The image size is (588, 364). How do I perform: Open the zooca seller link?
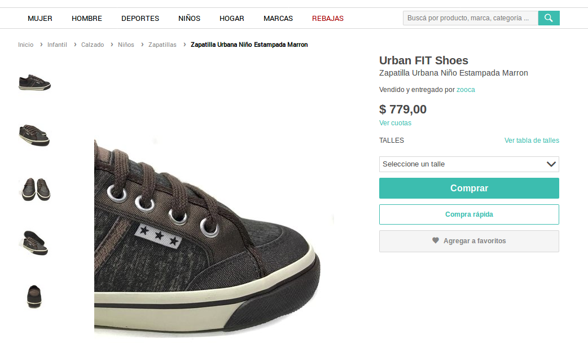(x=466, y=90)
